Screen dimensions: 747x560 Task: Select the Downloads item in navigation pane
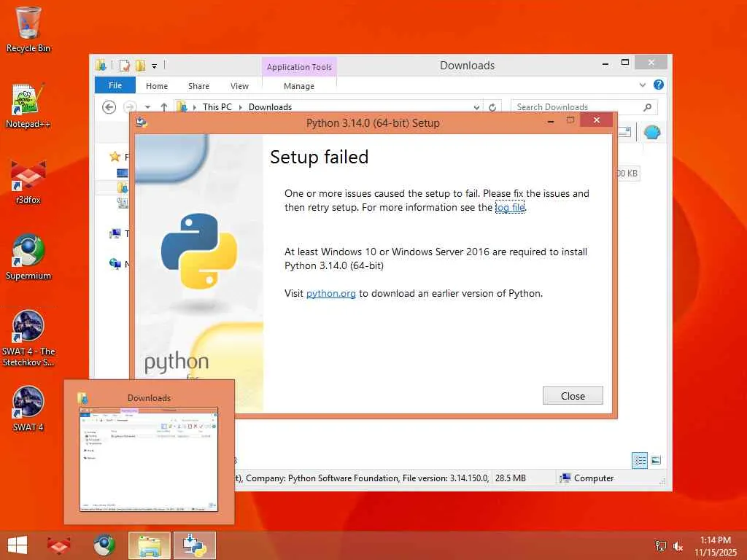pyautogui.click(x=123, y=187)
